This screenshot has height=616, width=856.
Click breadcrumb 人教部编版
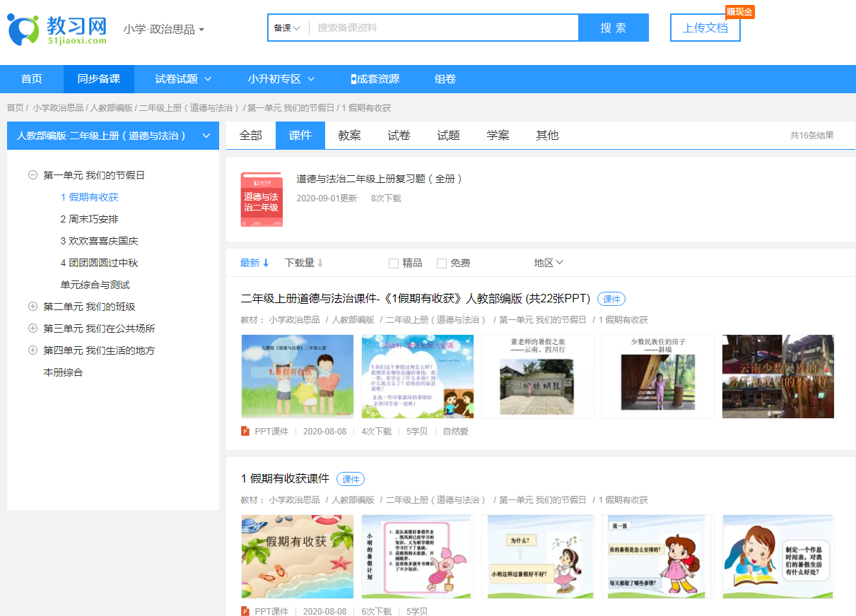[x=112, y=108]
